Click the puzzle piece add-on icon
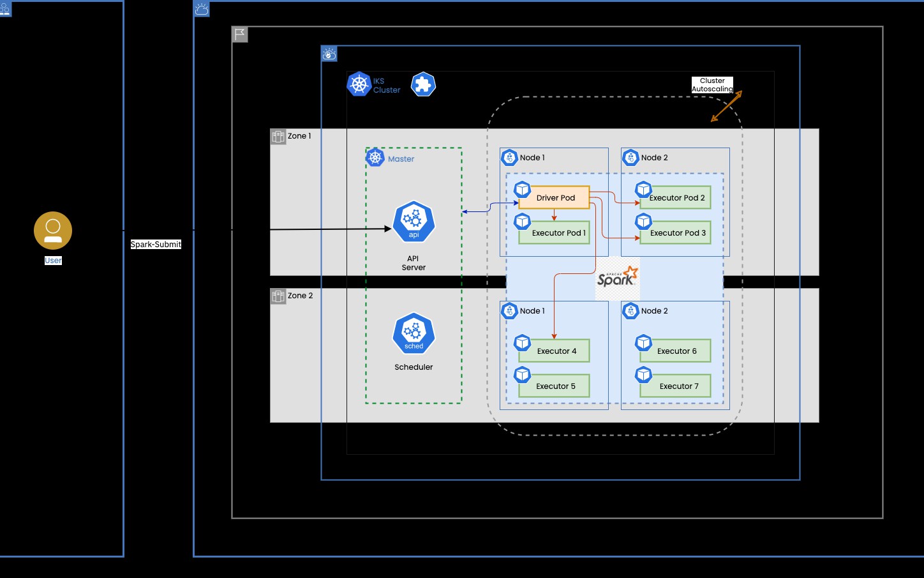Screen dimensions: 924x578 (x=423, y=84)
